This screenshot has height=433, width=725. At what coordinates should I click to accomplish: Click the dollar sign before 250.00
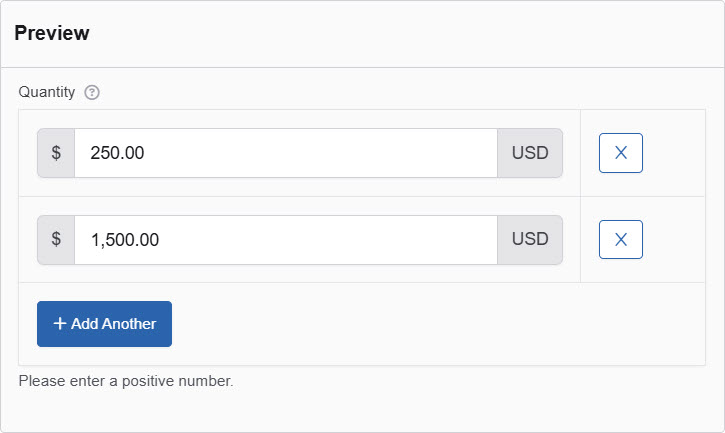pyautogui.click(x=56, y=153)
